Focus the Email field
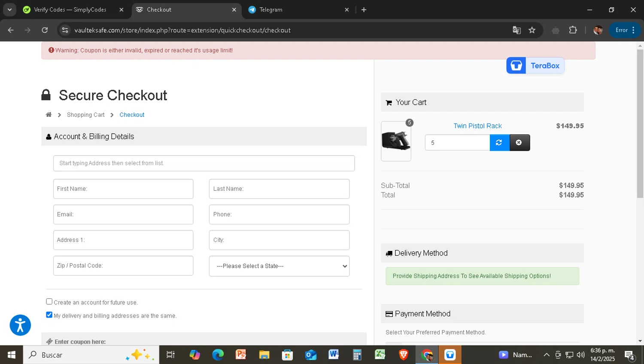Viewport: 644px width, 364px height. [x=123, y=214]
